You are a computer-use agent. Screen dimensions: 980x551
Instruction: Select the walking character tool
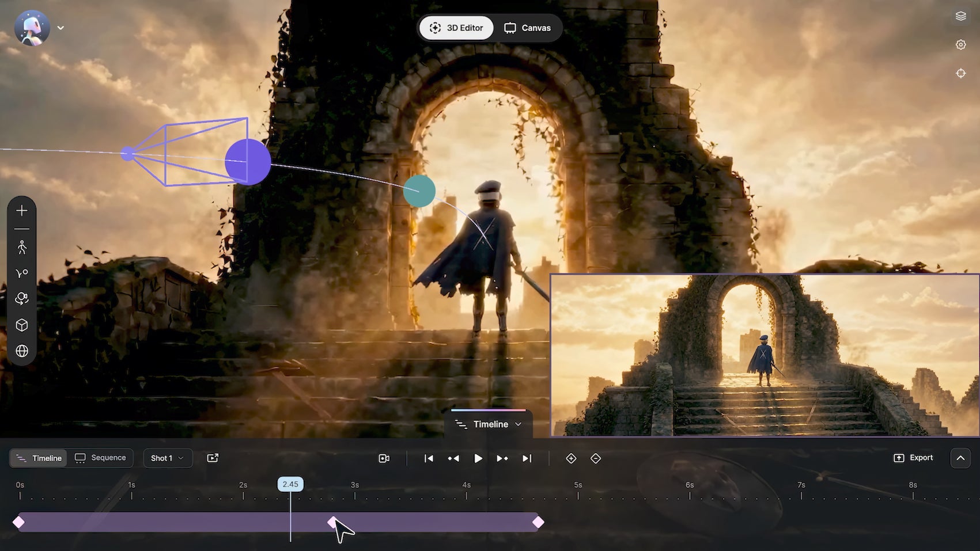(x=22, y=248)
